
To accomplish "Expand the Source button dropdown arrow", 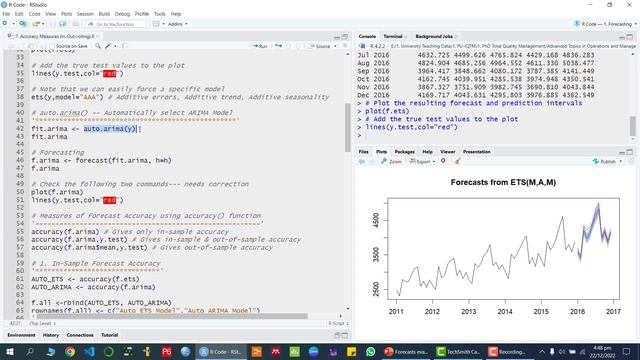I will pos(336,46).
